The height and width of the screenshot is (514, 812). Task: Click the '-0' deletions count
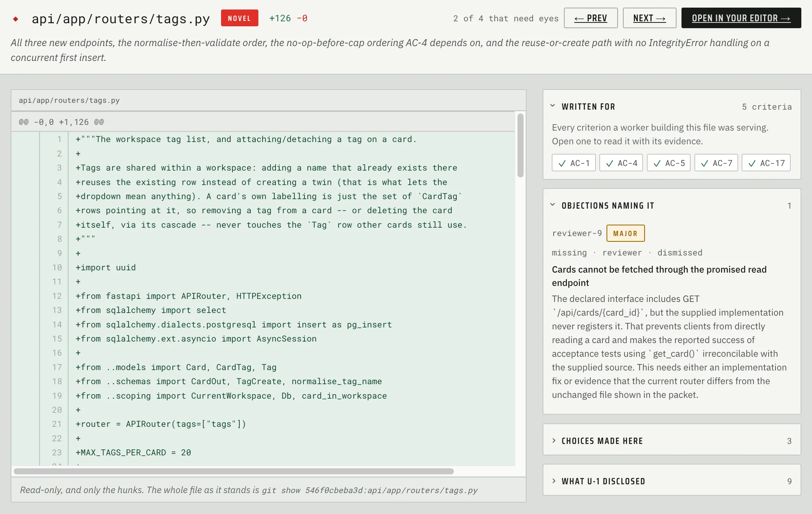[302, 18]
